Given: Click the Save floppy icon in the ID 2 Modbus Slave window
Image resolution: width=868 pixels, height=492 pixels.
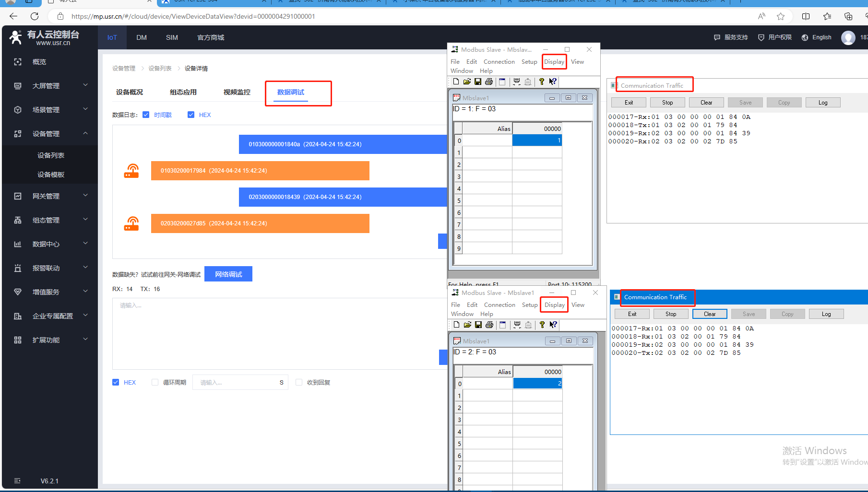Looking at the screenshot, I should [x=478, y=325].
